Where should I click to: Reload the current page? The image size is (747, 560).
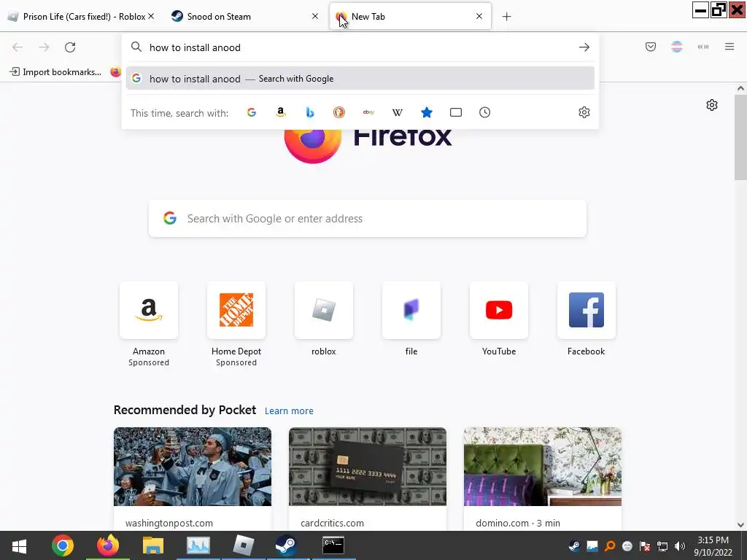tap(70, 47)
